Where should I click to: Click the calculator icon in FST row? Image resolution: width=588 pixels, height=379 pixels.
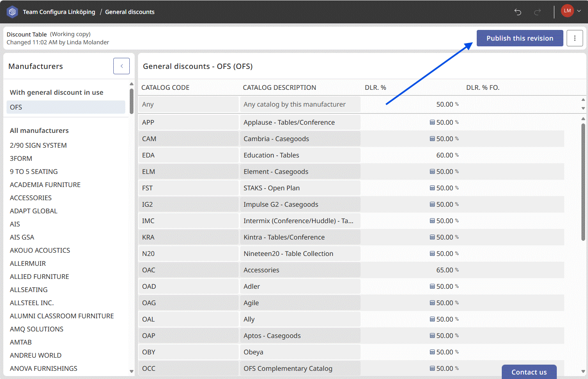click(x=432, y=188)
